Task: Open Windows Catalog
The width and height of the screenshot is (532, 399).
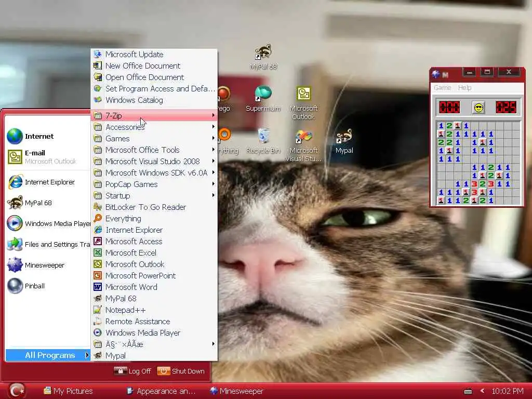Action: (x=154, y=100)
